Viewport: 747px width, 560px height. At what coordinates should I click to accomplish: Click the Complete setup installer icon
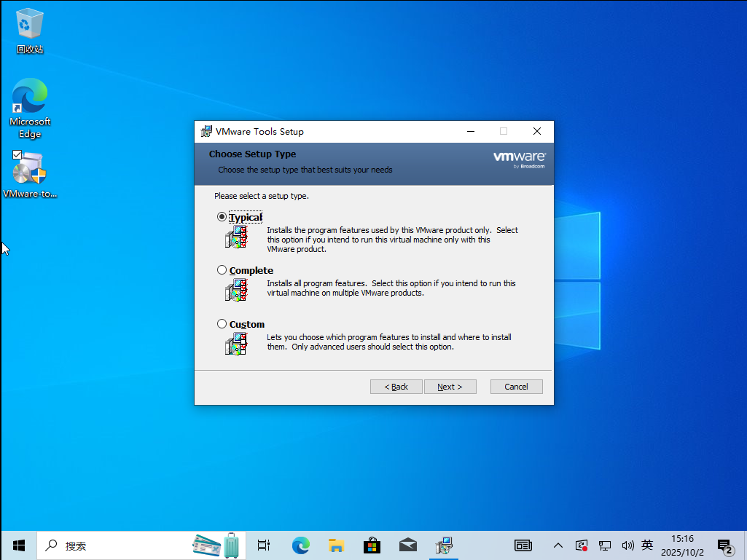236,290
